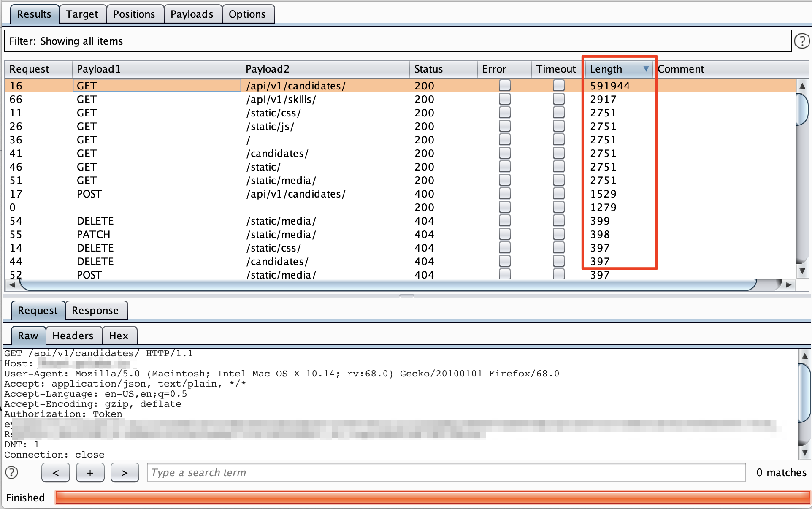This screenshot has height=509, width=812.
Task: Click the next match arrow button
Action: 125,473
